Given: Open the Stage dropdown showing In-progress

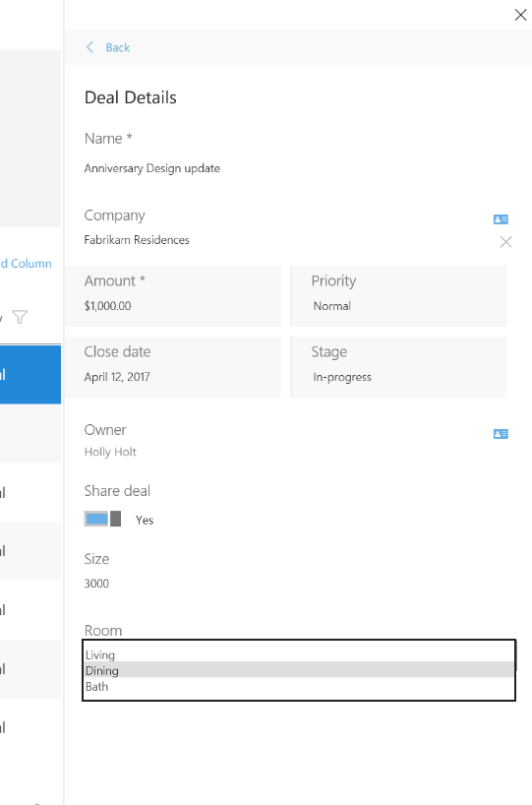Looking at the screenshot, I should tap(399, 367).
